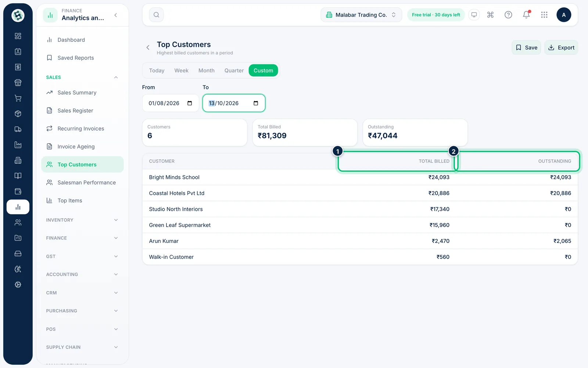Export the Top Customers report
588x368 pixels.
point(561,47)
